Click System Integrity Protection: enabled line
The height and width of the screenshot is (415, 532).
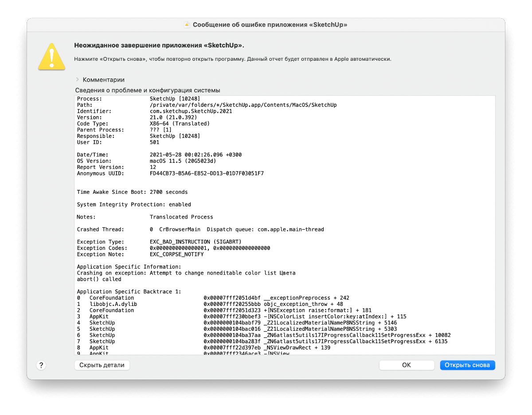[134, 204]
